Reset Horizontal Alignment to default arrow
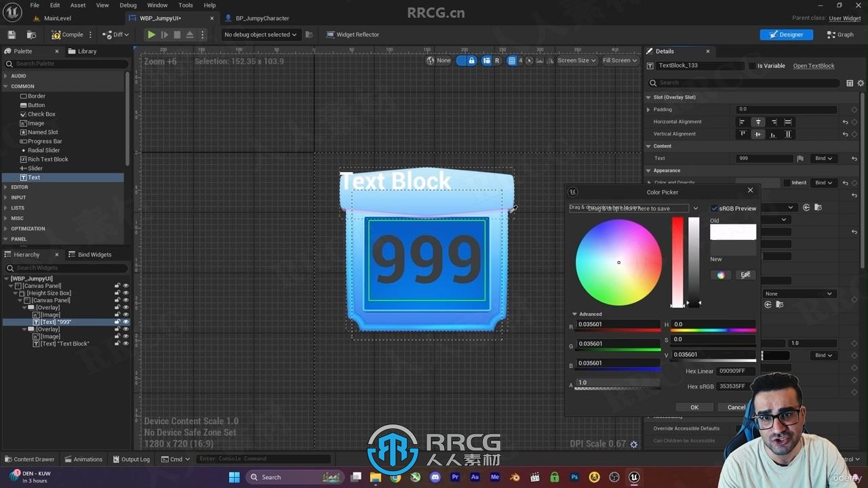The image size is (868, 488). click(845, 122)
